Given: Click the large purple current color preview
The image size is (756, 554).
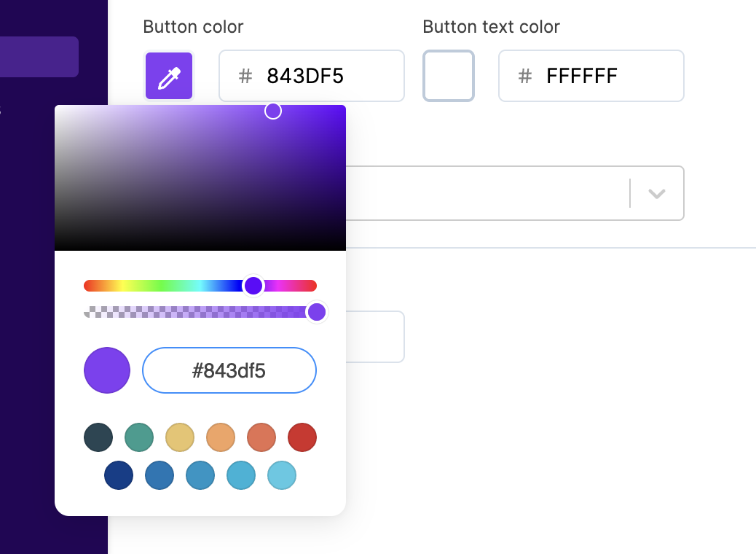Looking at the screenshot, I should tap(107, 370).
